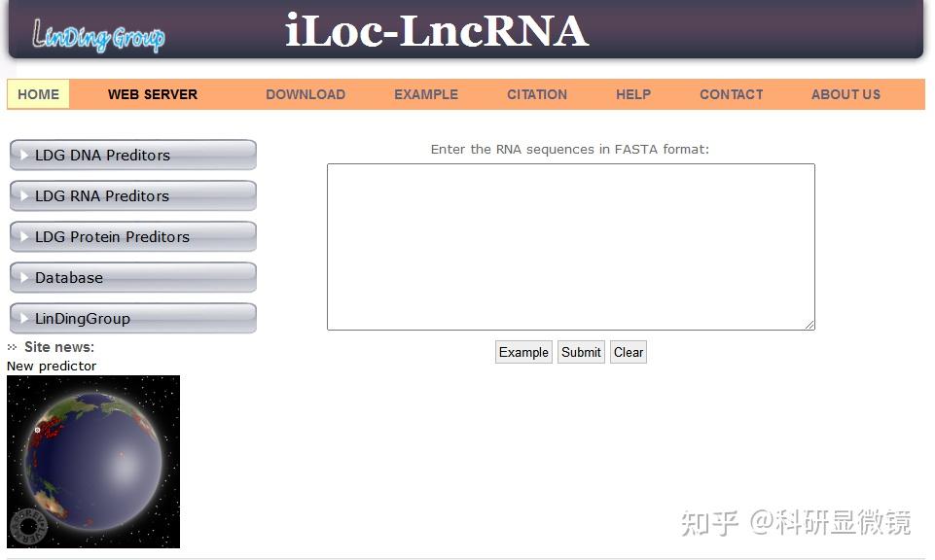This screenshot has height=560, width=935.
Task: Submit the entered RNA sequences
Action: click(x=581, y=352)
